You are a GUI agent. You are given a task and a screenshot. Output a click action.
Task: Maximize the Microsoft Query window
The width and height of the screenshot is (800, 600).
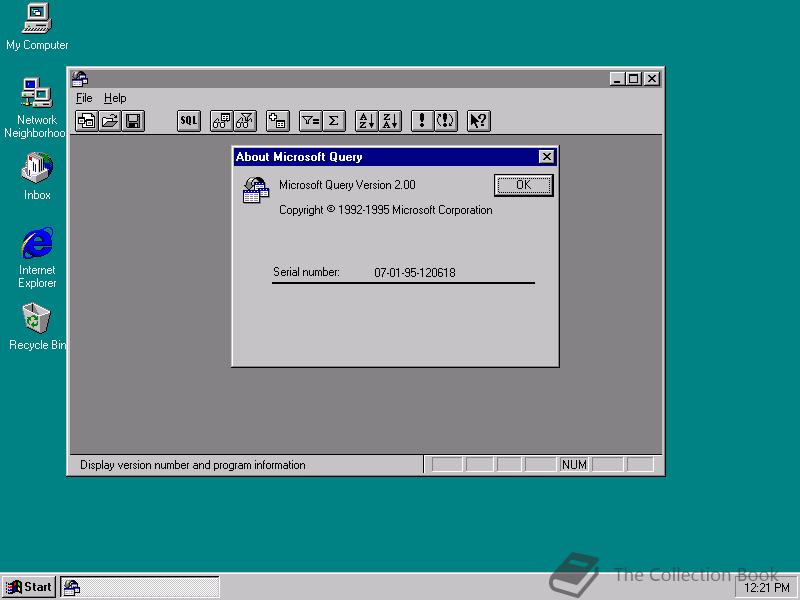634,79
